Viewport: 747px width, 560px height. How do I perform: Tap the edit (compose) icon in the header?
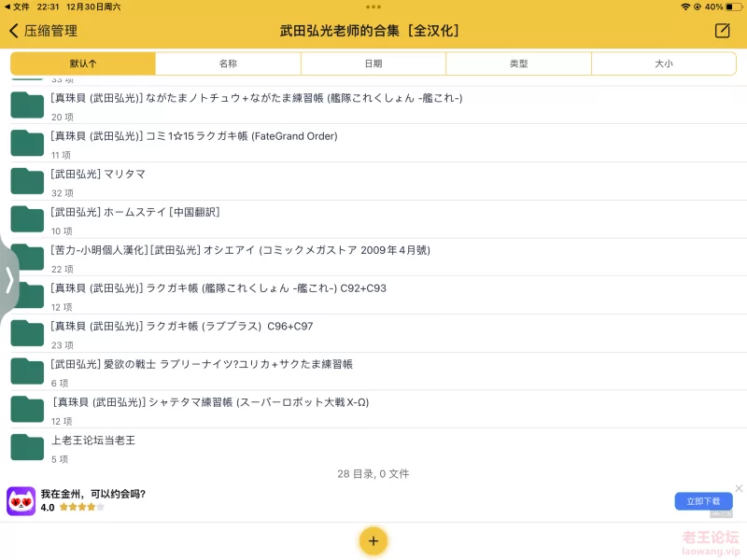tap(722, 31)
